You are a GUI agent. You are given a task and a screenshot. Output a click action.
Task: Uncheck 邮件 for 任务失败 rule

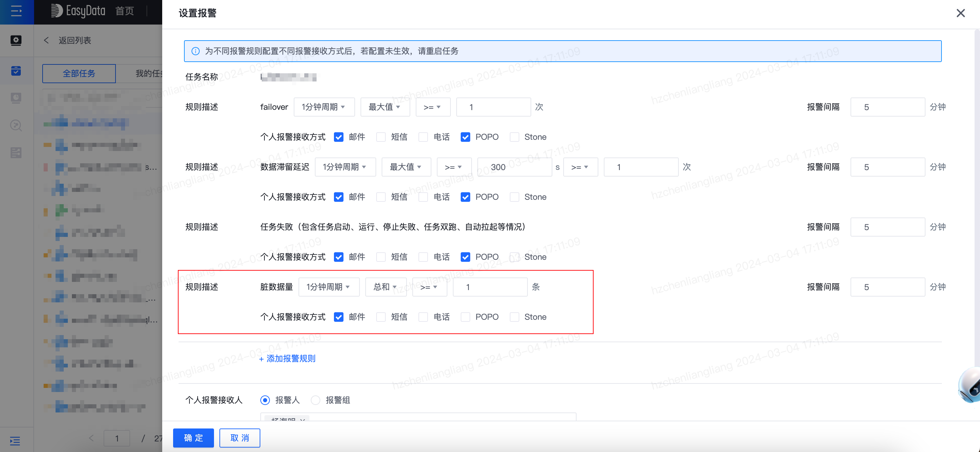(339, 258)
